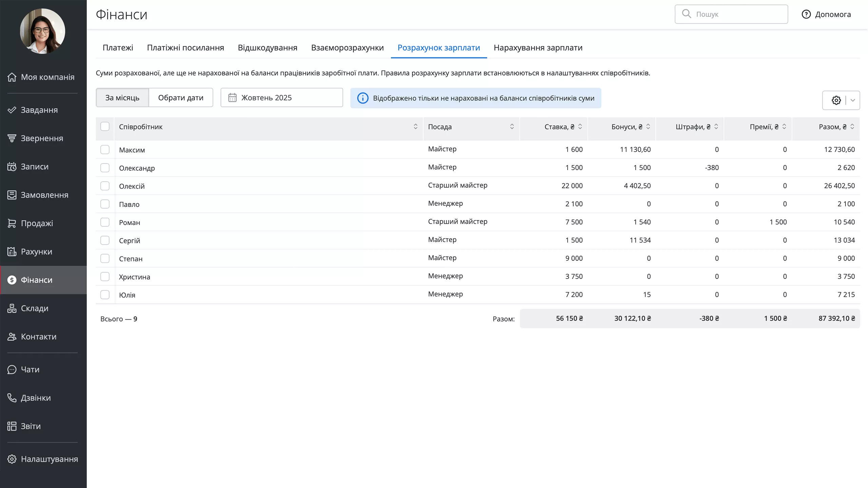Expand the dropdown arrow next to gear
The height and width of the screenshot is (488, 868).
click(x=853, y=100)
